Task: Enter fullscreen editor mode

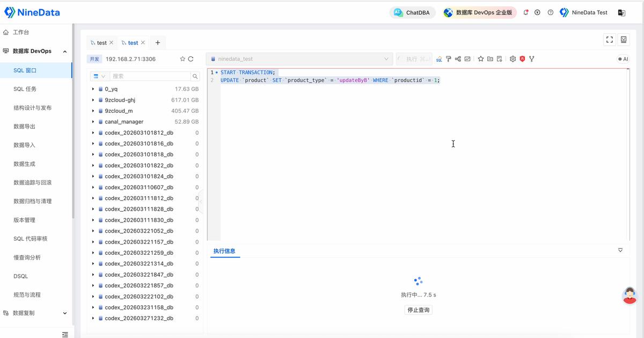Action: [609, 40]
